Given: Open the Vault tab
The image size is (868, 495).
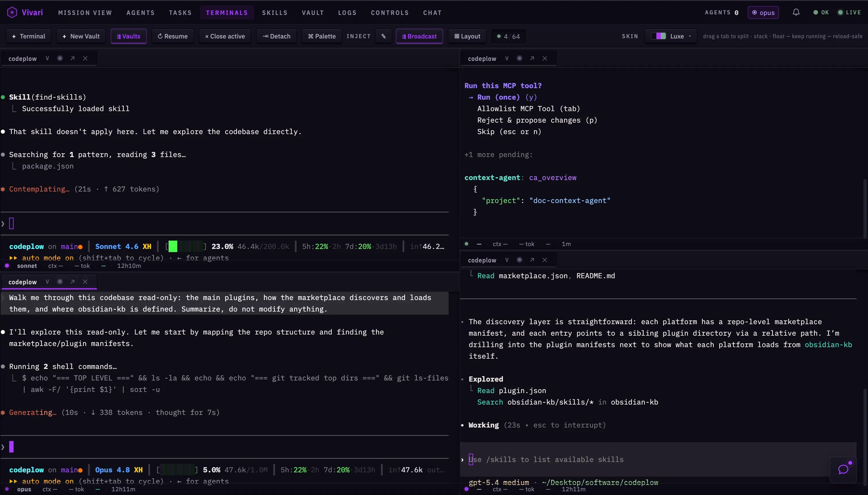Looking at the screenshot, I should pos(313,13).
